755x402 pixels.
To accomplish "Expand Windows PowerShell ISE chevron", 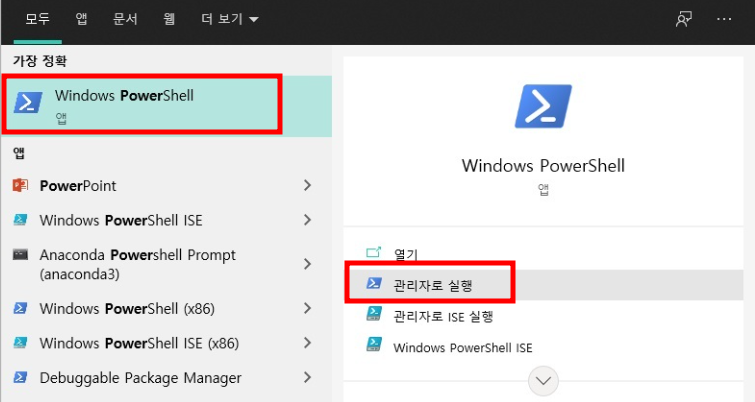I will [308, 220].
